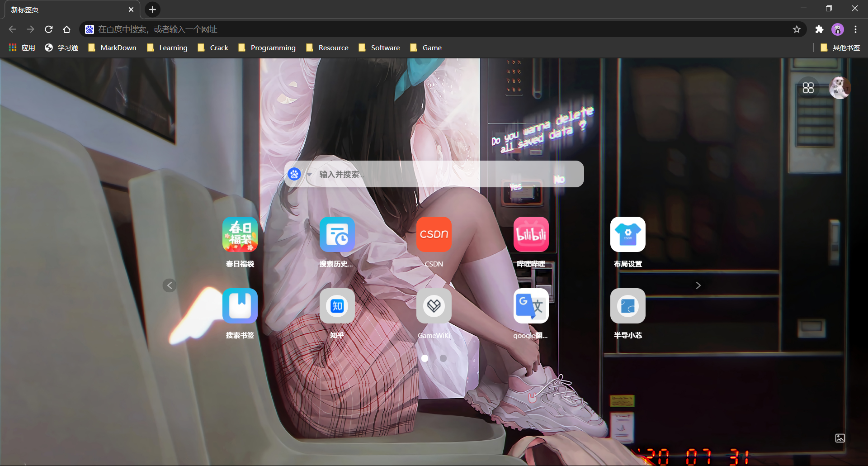Viewport: 868px width, 466px height.
Task: Bookmark this page with the star icon
Action: 797,29
